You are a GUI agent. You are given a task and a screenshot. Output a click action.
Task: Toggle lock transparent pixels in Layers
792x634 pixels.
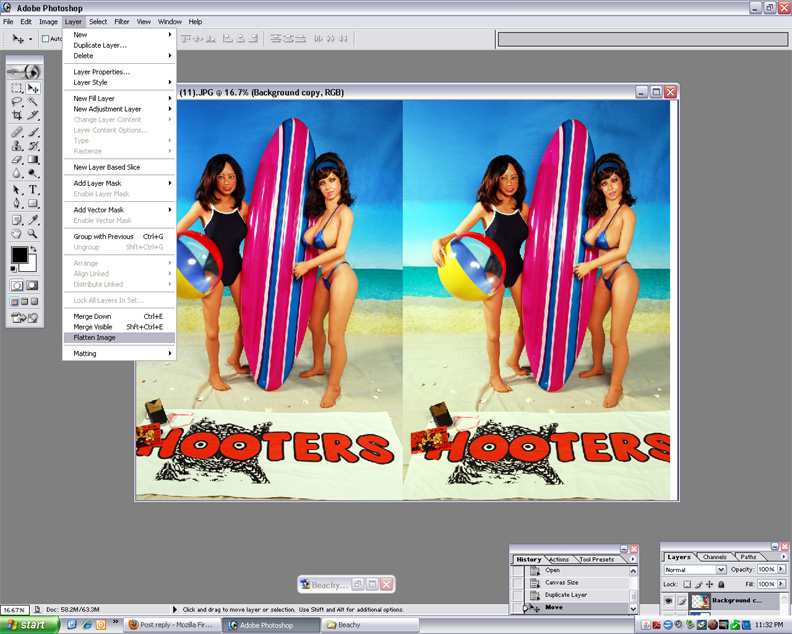tap(686, 584)
